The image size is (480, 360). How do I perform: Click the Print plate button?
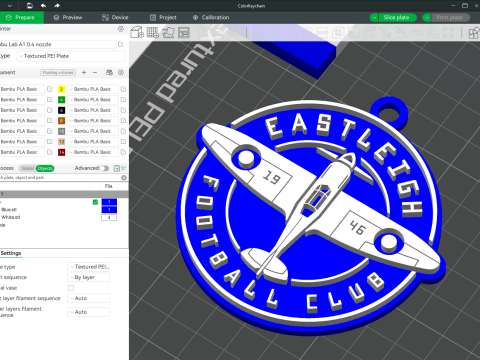(x=450, y=18)
